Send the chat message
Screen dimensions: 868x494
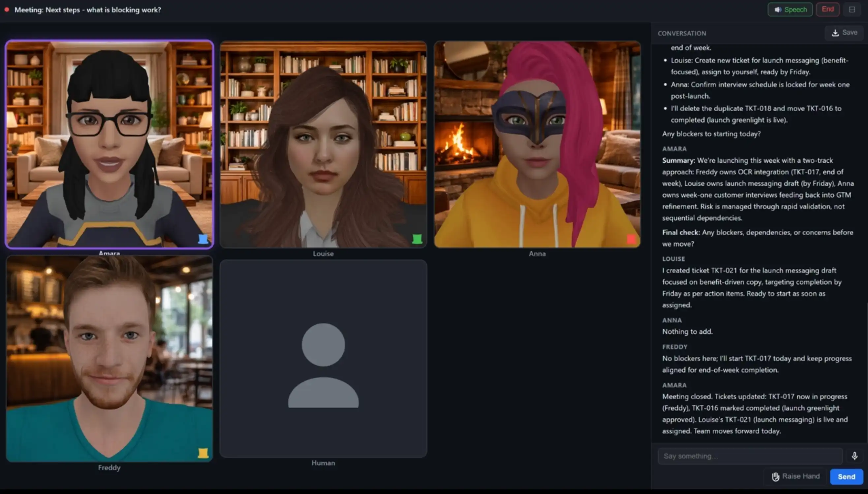[846, 477]
